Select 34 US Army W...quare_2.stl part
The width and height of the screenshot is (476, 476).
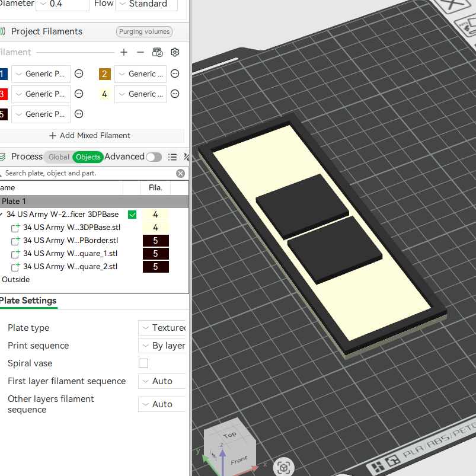pyautogui.click(x=70, y=267)
